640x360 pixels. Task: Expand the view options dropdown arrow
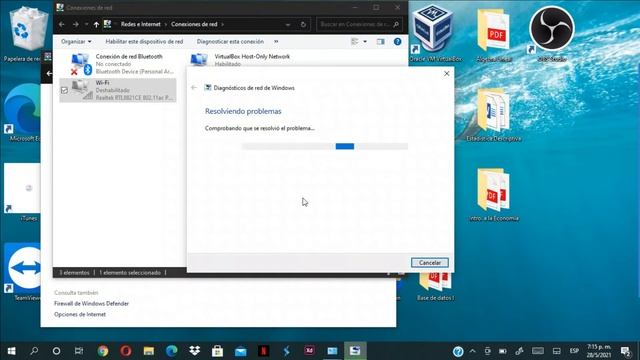coord(365,42)
